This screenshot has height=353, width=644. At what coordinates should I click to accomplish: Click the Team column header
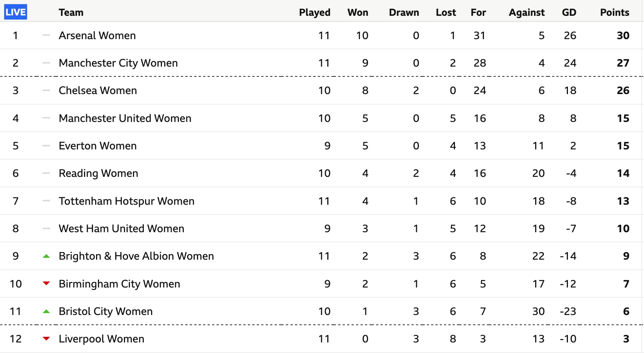(x=71, y=12)
